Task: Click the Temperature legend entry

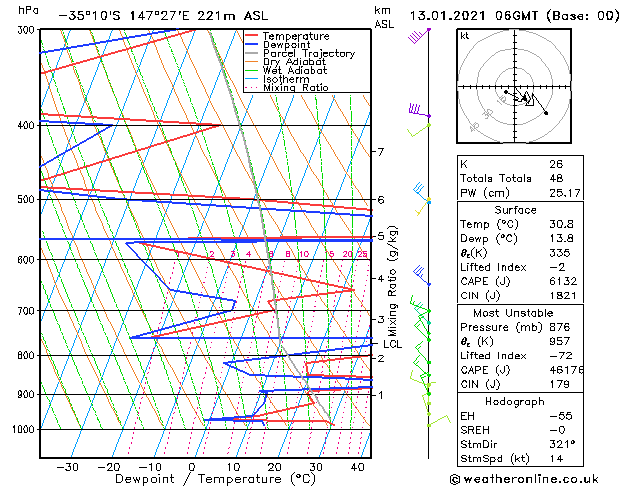Action: click(296, 36)
